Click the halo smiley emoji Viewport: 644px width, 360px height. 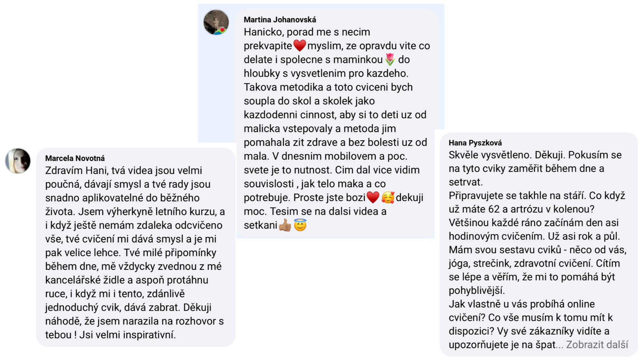click(x=300, y=225)
